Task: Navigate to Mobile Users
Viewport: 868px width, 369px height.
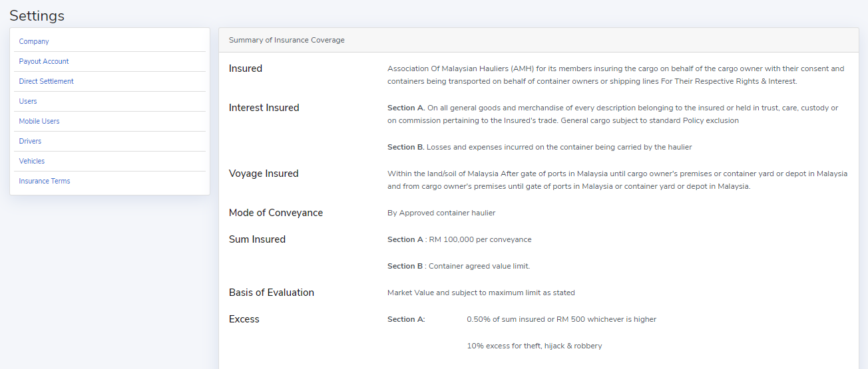Action: (x=39, y=121)
